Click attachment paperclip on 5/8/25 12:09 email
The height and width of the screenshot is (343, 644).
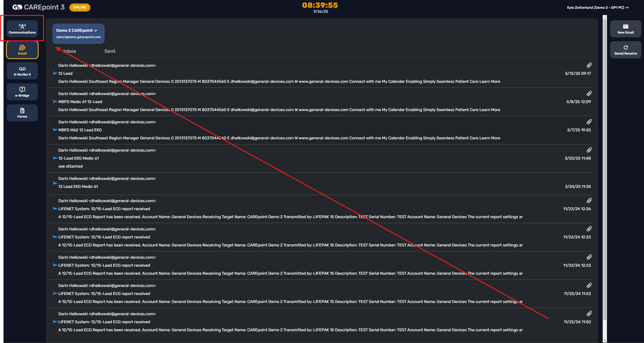point(589,94)
